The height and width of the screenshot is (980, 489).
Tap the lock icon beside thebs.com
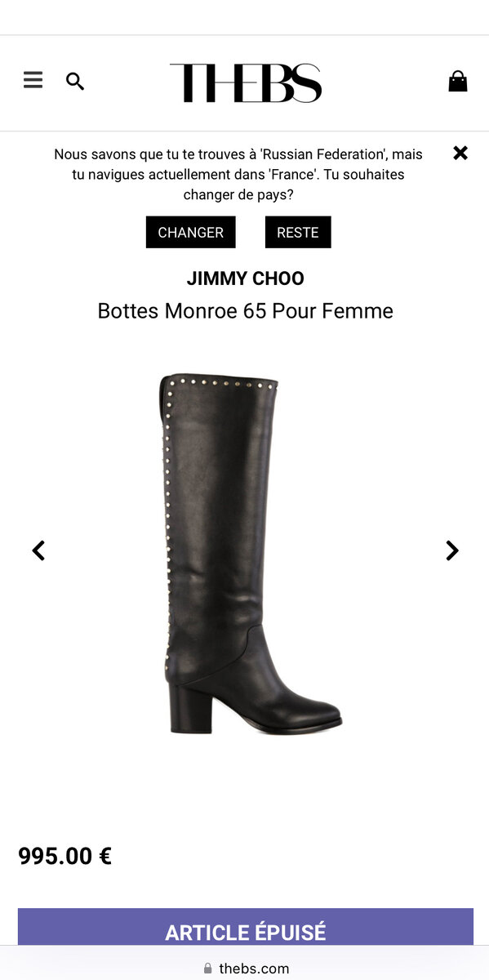click(208, 969)
